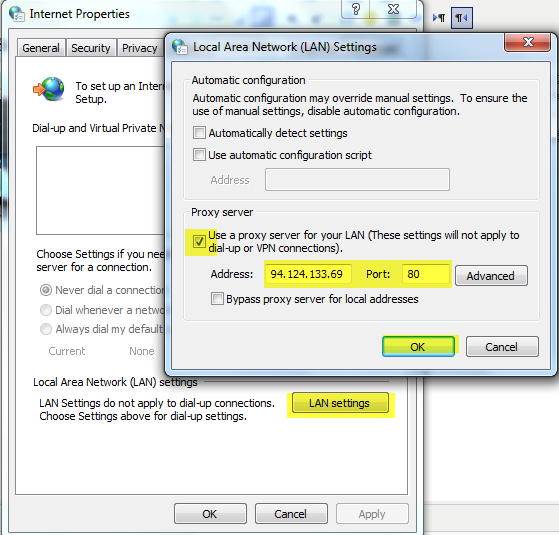Switch to the Privacy tab
This screenshot has width=559, height=535.
pos(140,48)
